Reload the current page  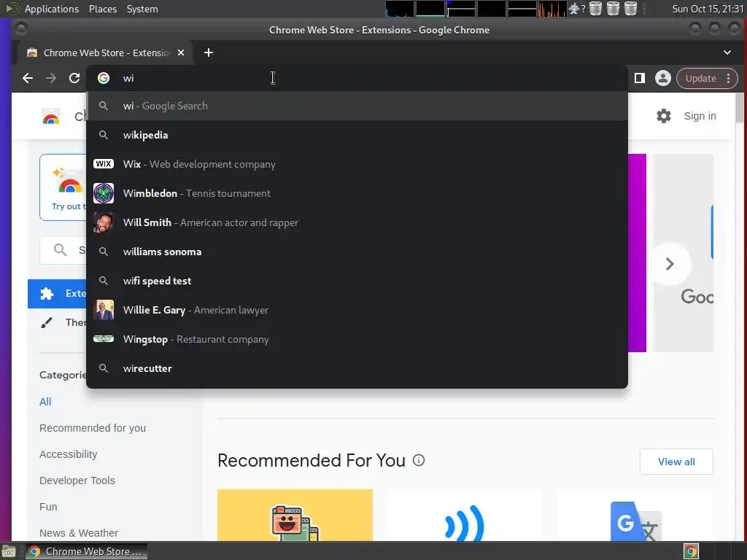pyautogui.click(x=74, y=78)
